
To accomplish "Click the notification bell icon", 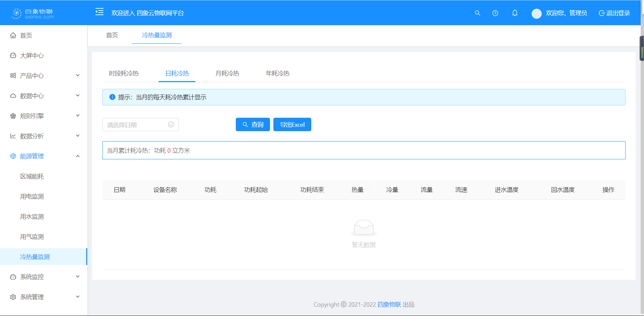I will coord(515,13).
